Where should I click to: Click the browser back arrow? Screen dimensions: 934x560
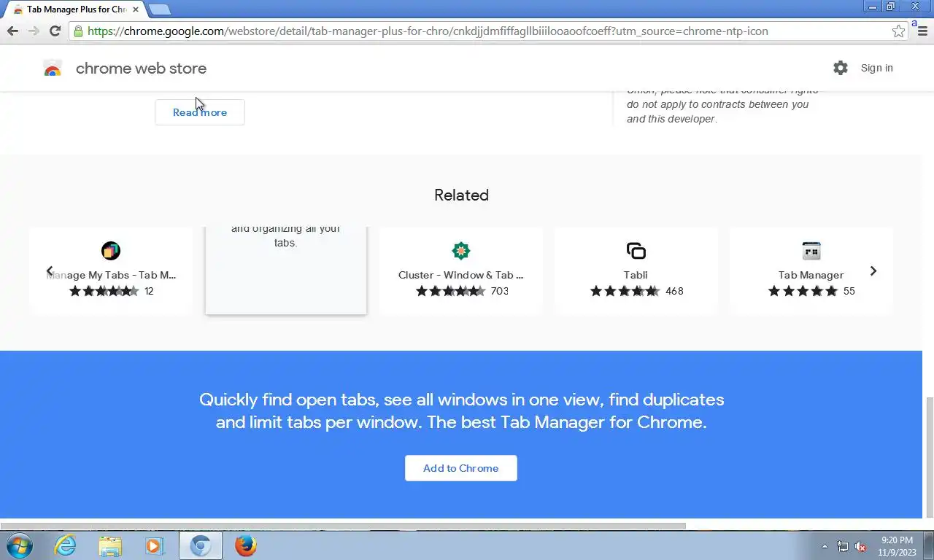point(12,31)
